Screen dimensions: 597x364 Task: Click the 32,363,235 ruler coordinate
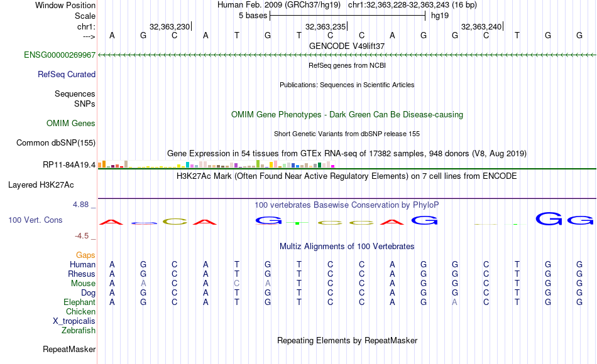[x=326, y=26]
